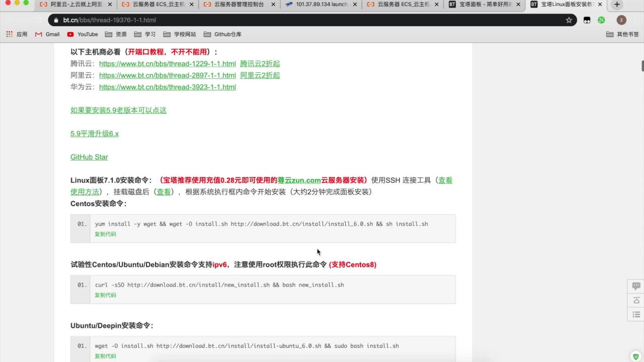
Task: Open the GitHub Star link
Action: click(x=89, y=157)
